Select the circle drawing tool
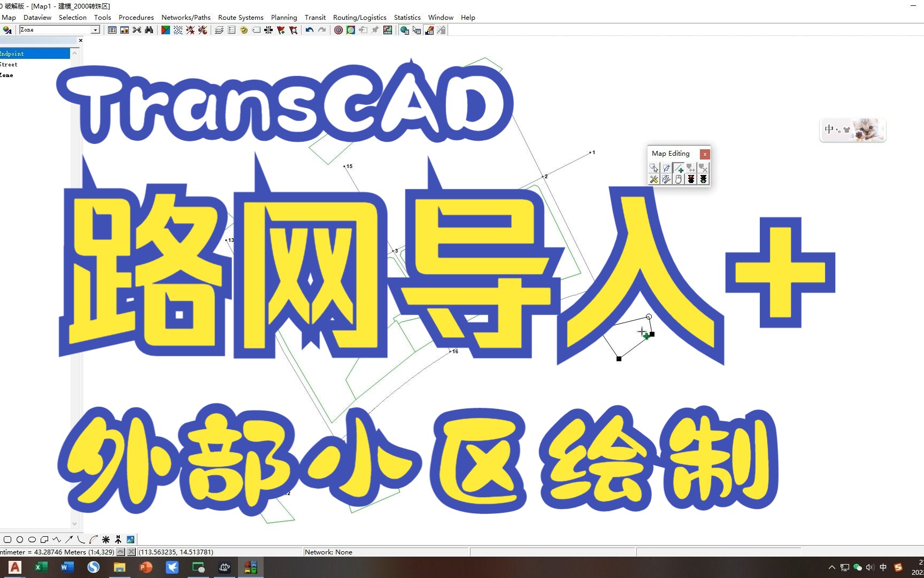 point(20,539)
